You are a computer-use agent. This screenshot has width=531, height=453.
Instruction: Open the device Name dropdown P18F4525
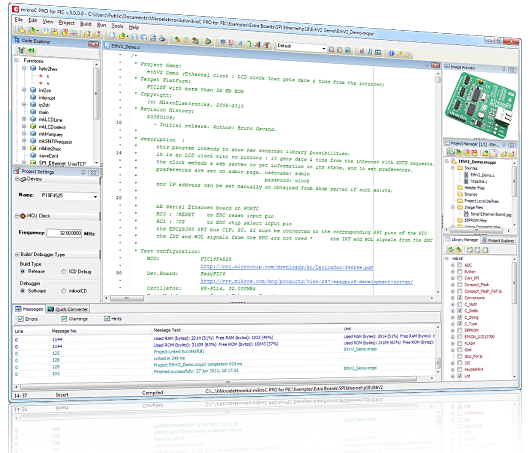95,196
